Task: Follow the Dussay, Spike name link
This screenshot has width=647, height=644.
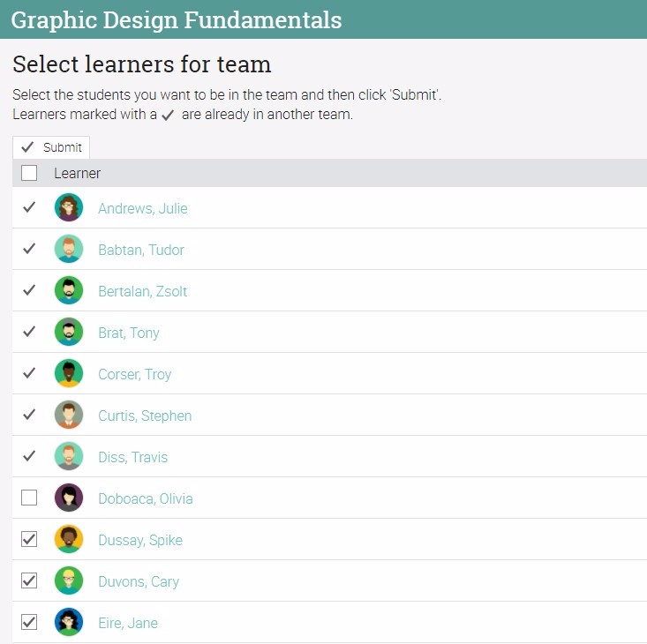Action: 140,541
